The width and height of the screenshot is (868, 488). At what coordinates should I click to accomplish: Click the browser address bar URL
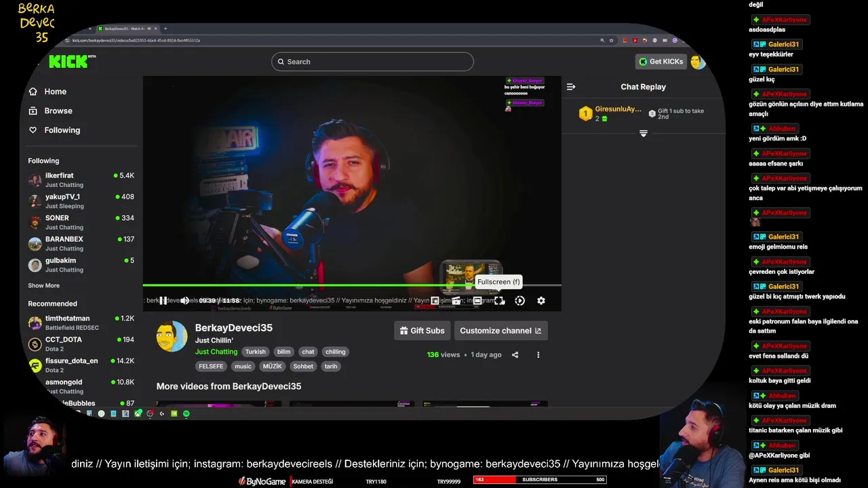point(136,40)
